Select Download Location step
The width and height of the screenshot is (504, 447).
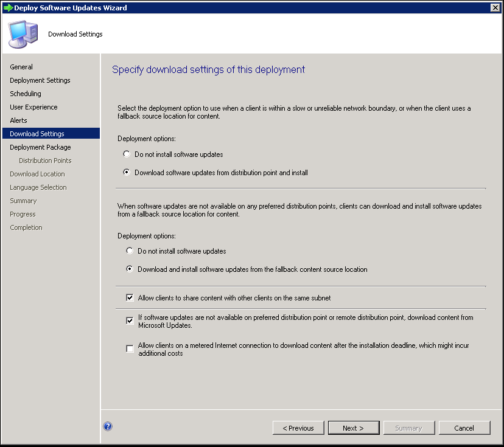pos(37,174)
